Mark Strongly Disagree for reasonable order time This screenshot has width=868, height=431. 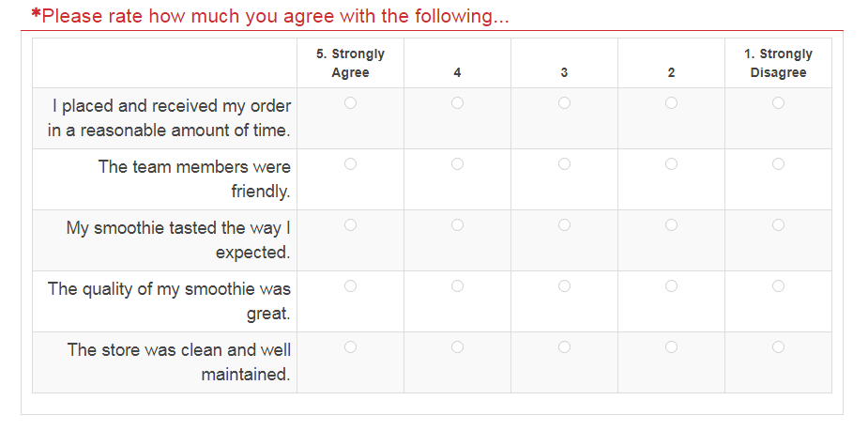point(778,103)
